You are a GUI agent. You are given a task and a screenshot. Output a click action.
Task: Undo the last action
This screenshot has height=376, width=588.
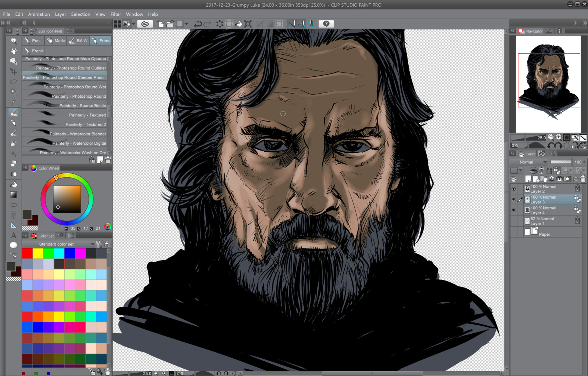click(x=198, y=24)
